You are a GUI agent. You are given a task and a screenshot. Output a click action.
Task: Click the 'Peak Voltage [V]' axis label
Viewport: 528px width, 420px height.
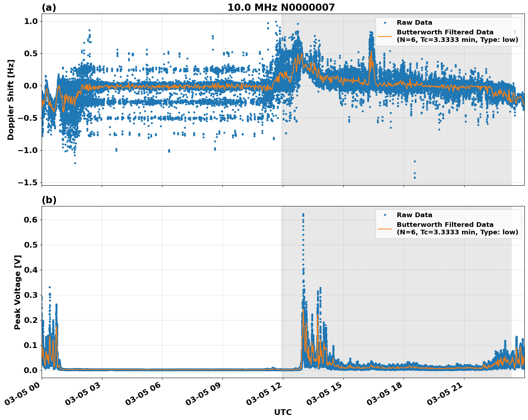point(18,292)
